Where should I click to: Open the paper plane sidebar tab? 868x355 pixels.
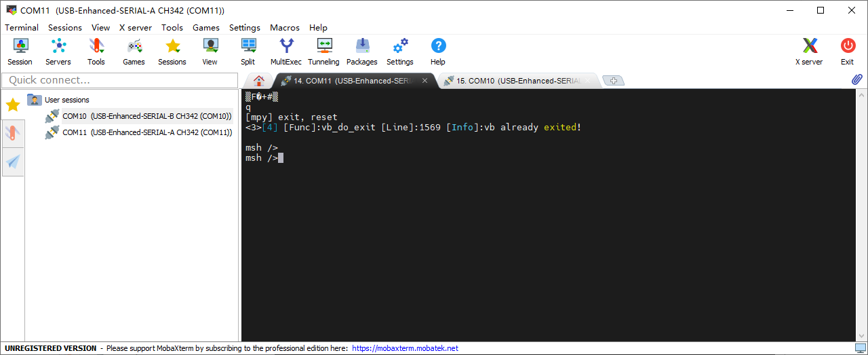[x=13, y=162]
